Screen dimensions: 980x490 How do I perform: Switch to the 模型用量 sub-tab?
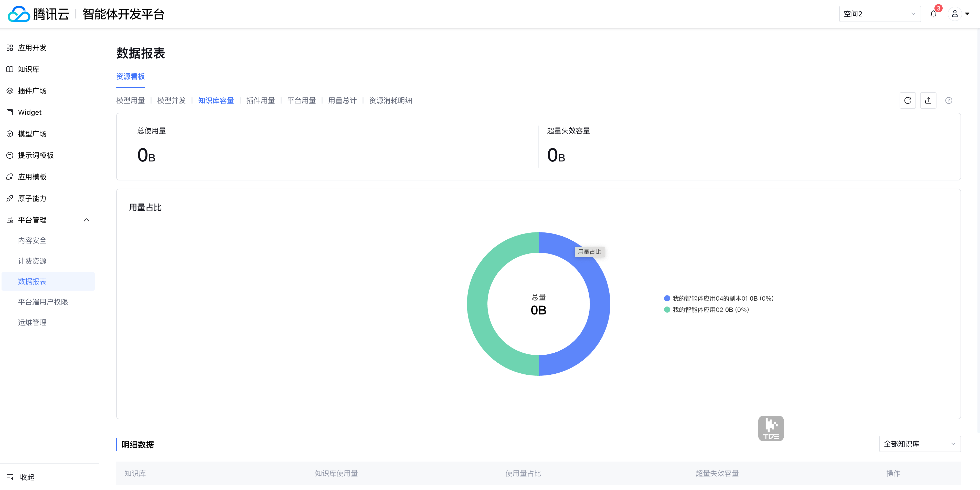pyautogui.click(x=131, y=100)
